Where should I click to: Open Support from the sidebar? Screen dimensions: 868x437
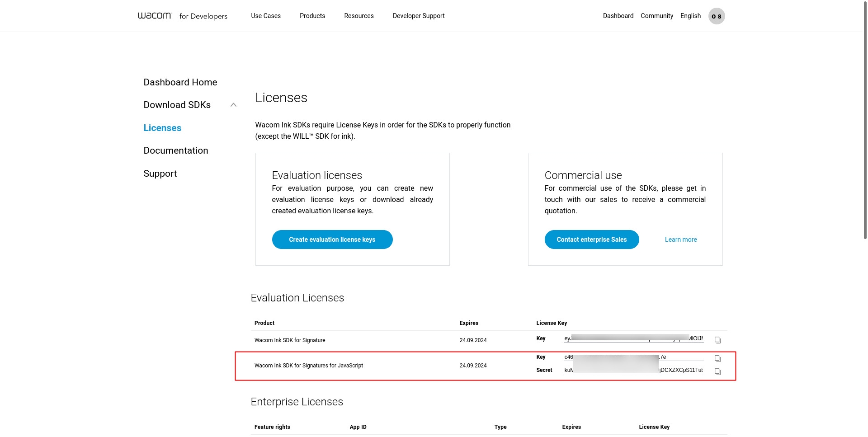(x=160, y=174)
